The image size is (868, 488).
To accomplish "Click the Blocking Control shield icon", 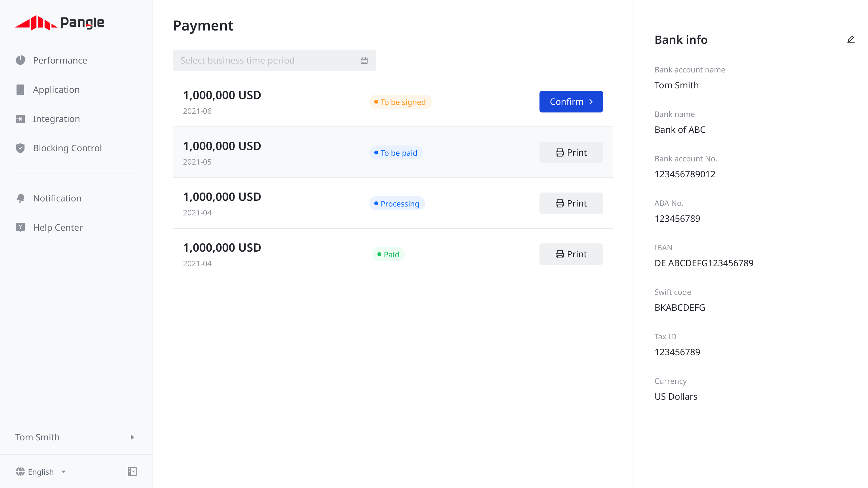I will 20,148.
